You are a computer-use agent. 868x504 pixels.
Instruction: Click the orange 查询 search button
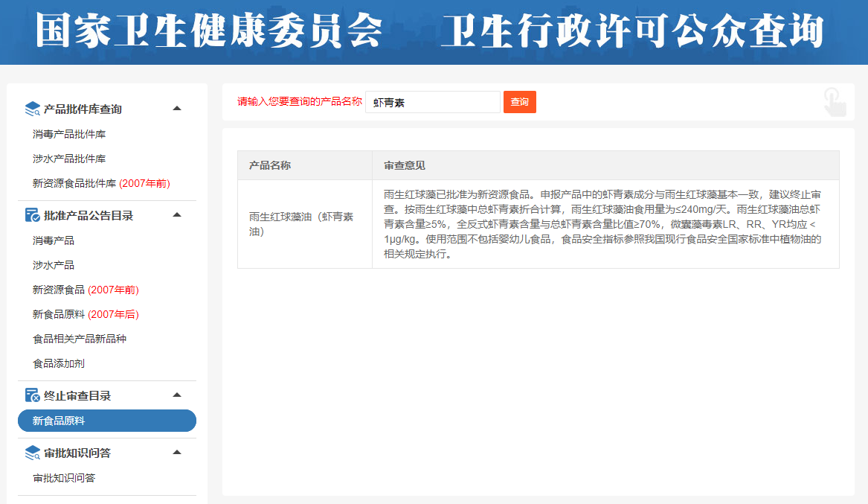(520, 102)
